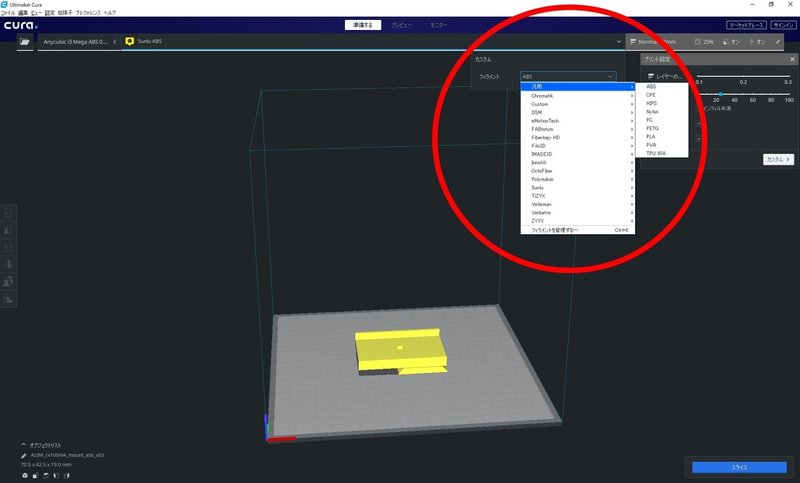Open the File menu

tap(8, 13)
